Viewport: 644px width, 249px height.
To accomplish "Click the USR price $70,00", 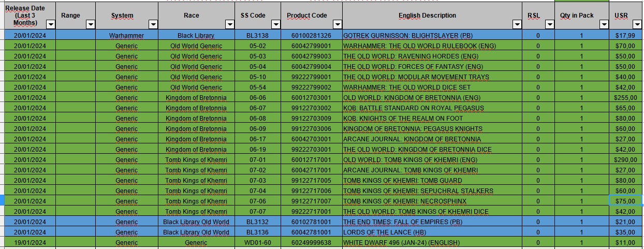I will (625, 46).
